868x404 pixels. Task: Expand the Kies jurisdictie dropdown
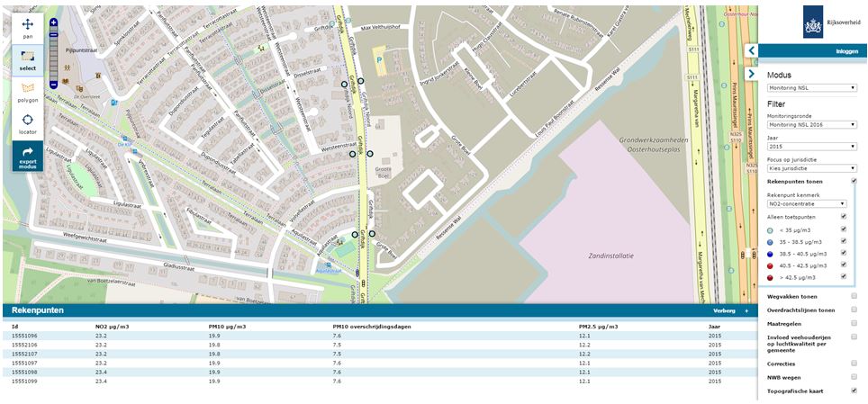click(810, 168)
